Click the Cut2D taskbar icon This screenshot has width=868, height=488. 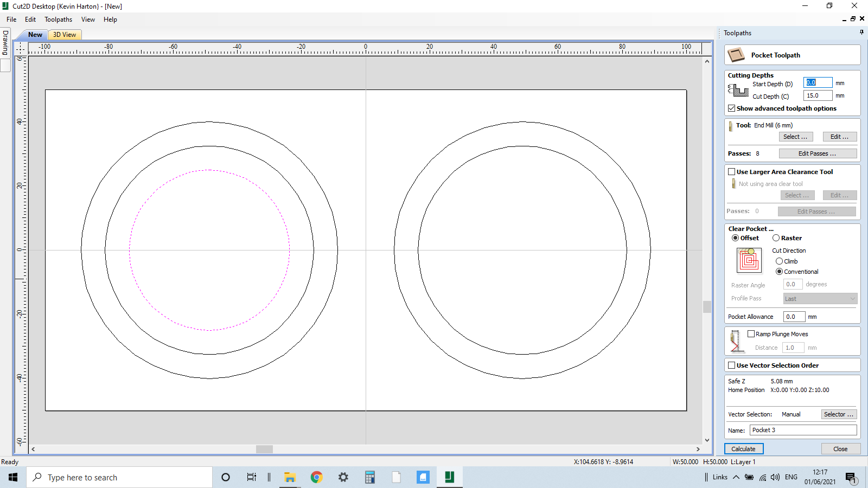(x=449, y=477)
